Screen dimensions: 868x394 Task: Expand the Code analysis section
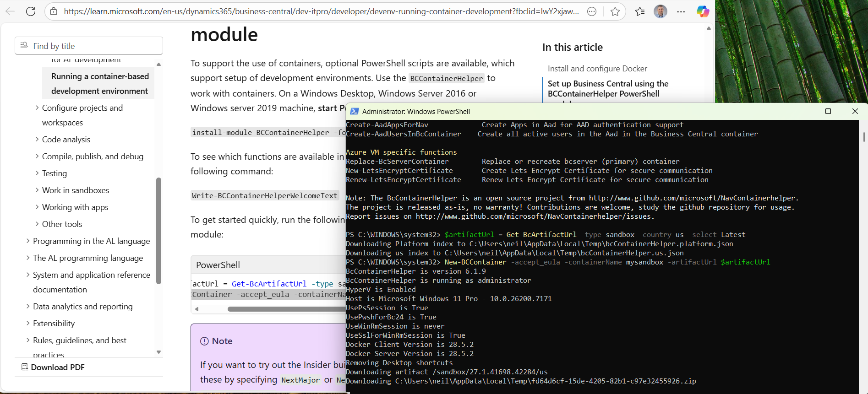point(37,139)
